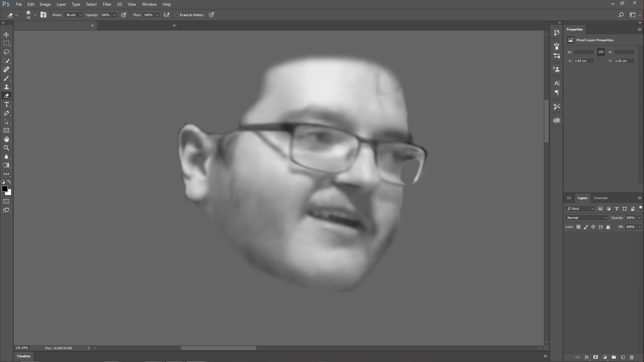Open the Edit Toolbar three-dots button
The height and width of the screenshot is (362, 644).
(x=6, y=174)
